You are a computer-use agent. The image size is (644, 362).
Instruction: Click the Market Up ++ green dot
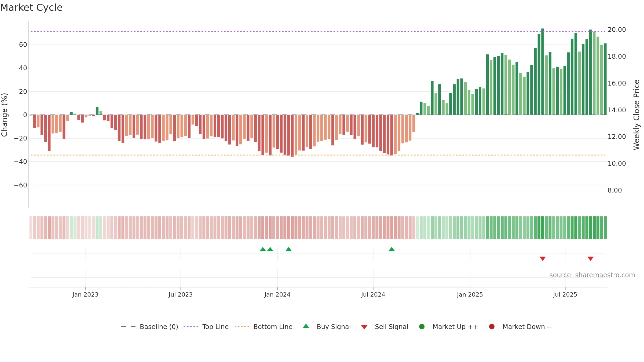click(x=422, y=327)
